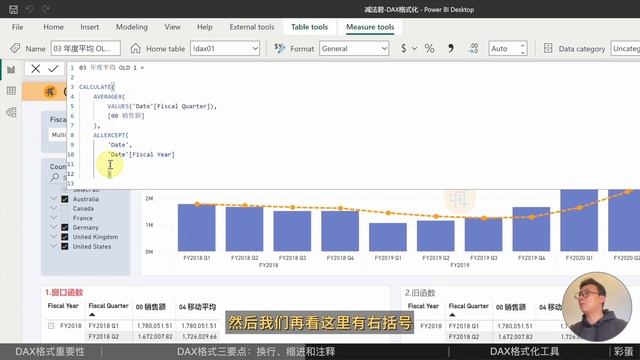The height and width of the screenshot is (360, 640).
Task: Expand the Canada chevron
Action: coord(53,208)
